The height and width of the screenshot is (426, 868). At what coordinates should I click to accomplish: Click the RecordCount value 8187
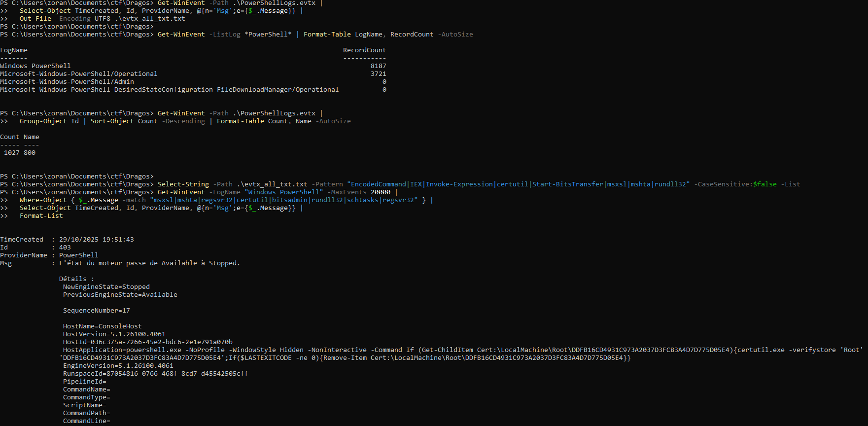[379, 66]
